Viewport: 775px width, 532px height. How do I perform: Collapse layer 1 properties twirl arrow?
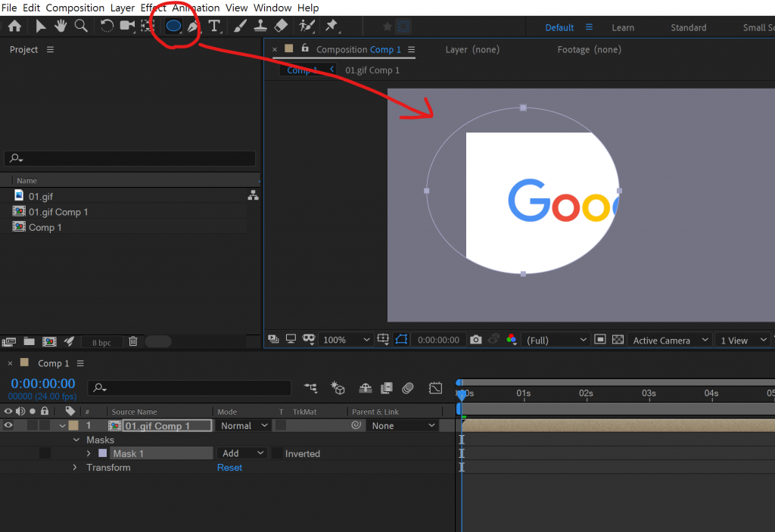coord(62,426)
